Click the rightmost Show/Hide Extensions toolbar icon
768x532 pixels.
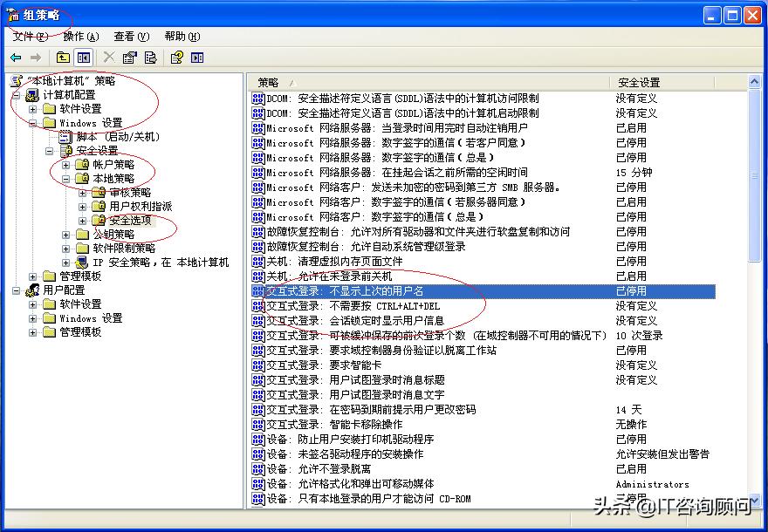197,57
